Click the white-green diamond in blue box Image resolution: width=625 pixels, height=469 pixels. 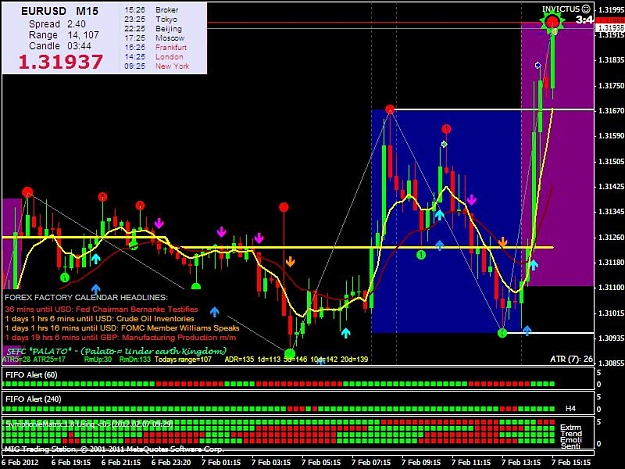click(444, 144)
